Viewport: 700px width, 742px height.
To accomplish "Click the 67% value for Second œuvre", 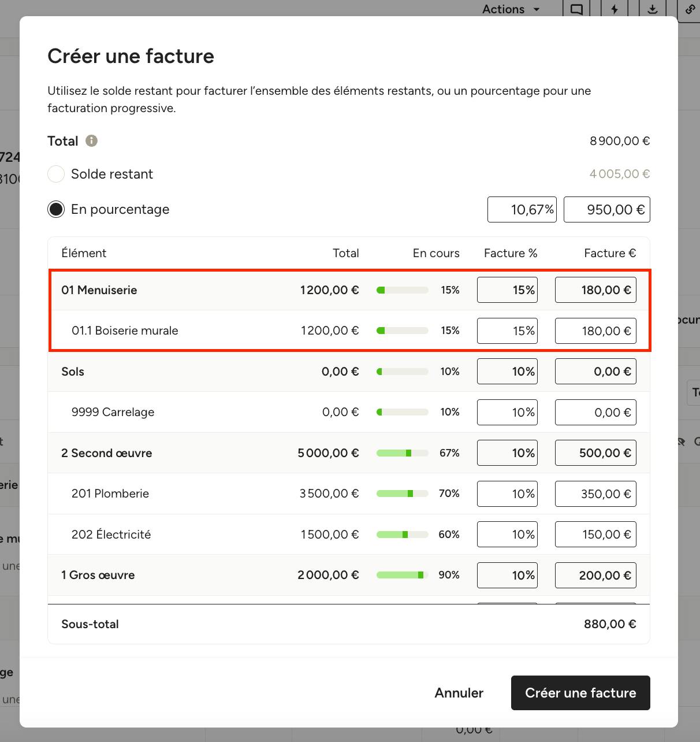I will (449, 453).
